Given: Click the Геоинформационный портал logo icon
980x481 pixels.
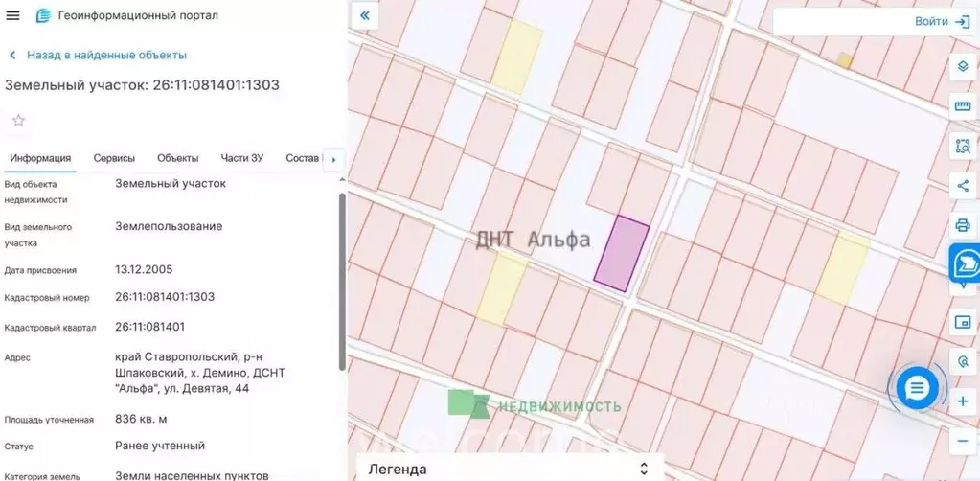Looking at the screenshot, I should click(x=43, y=15).
